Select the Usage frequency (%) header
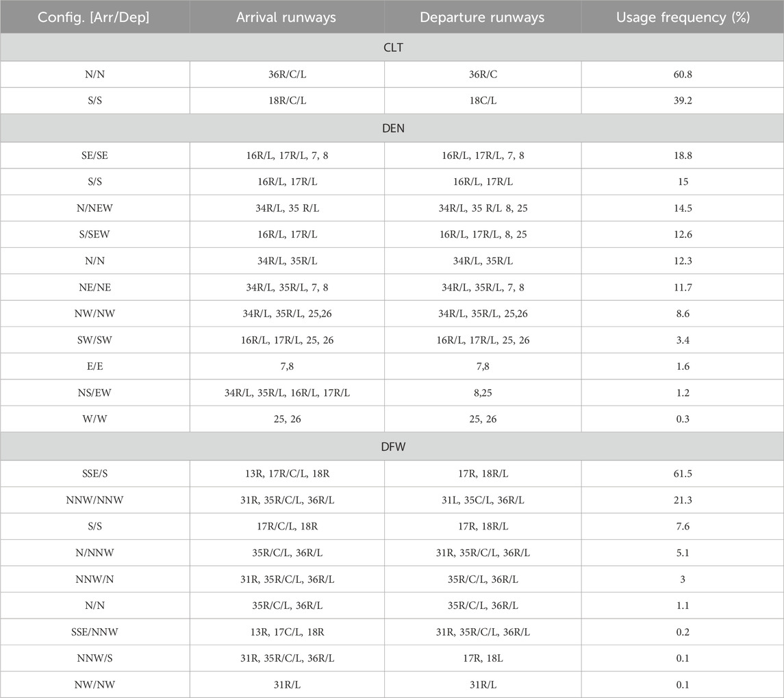Image resolution: width=784 pixels, height=698 pixels. (x=683, y=17)
